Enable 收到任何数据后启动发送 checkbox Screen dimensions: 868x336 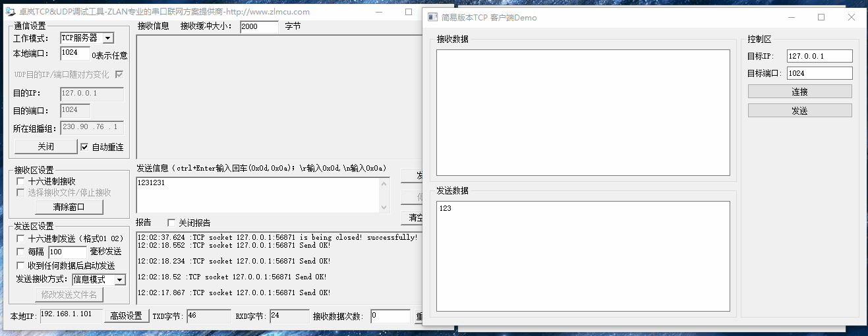21,266
